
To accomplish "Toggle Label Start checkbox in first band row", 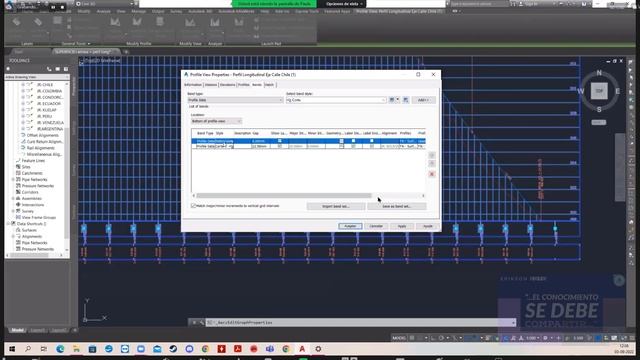I will click(353, 141).
